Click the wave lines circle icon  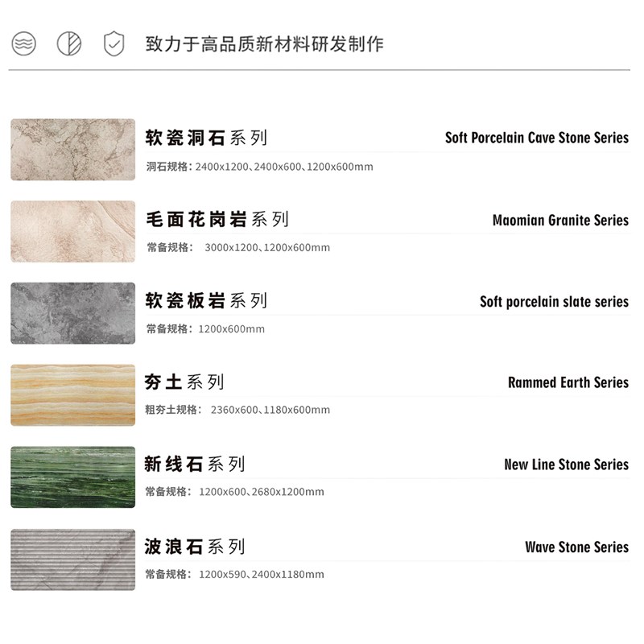[x=24, y=43]
